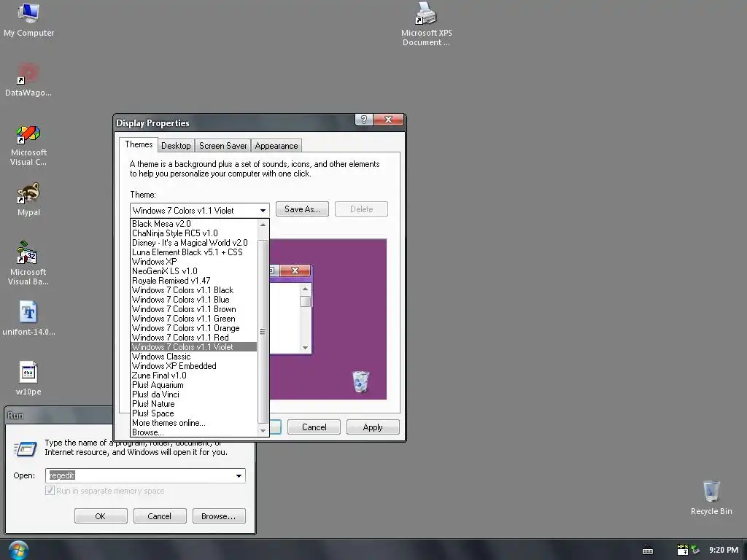Choose Disney - It's a Magical World v2.0
Screen dimensions: 747x560
[193, 243]
